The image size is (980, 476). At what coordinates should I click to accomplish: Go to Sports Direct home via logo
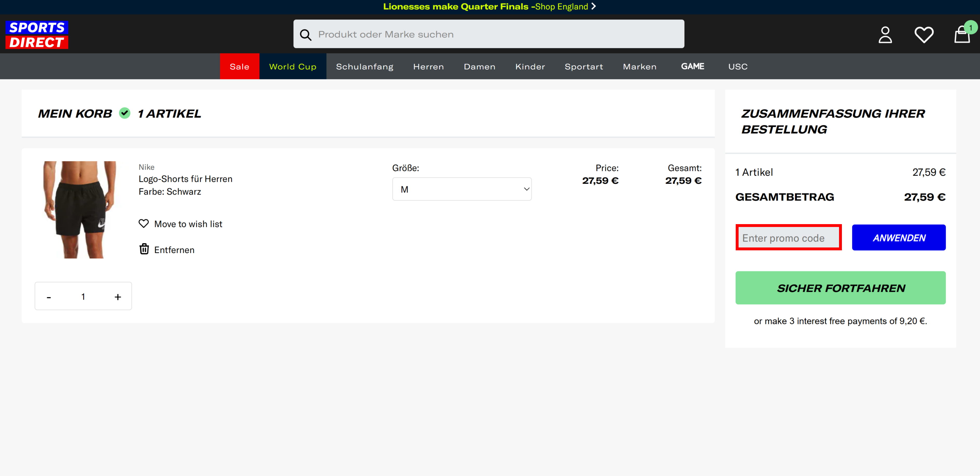tap(37, 35)
